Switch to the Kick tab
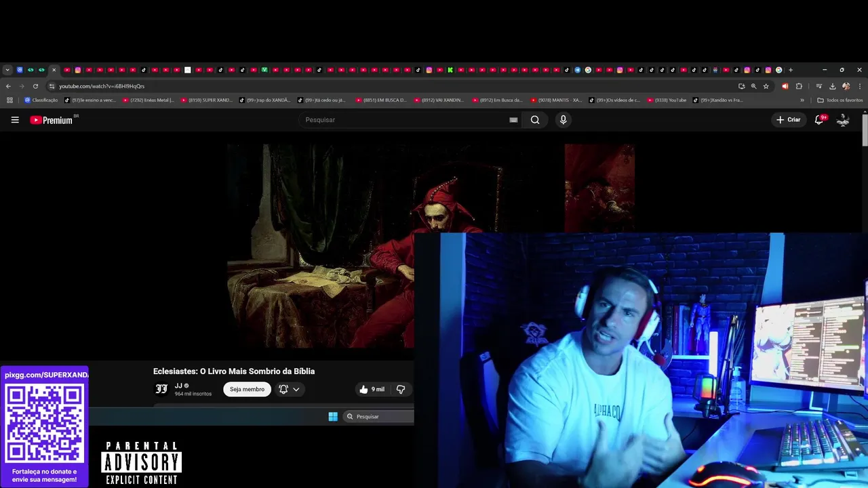Screen dimensions: 868x488 tap(450, 70)
